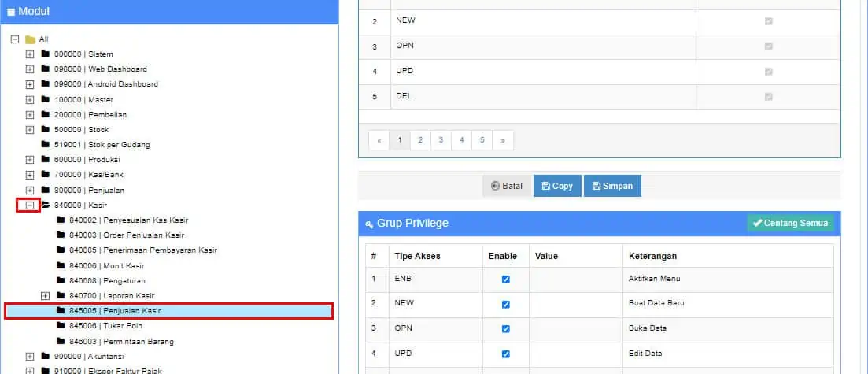Click folder icon next to 846003 | Permintaan Barang
The height and width of the screenshot is (374, 868).
[x=61, y=342]
